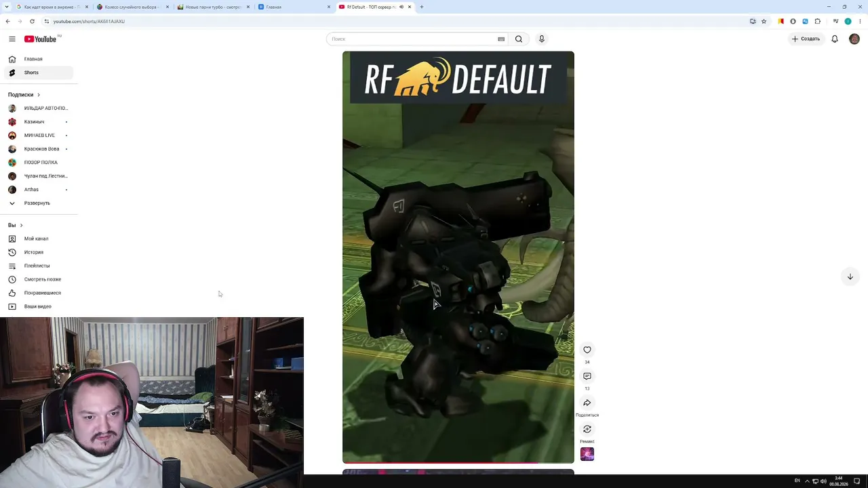Viewport: 868px width, 488px height.
Task: Open the Chrome three-dot menu
Action: tap(859, 21)
